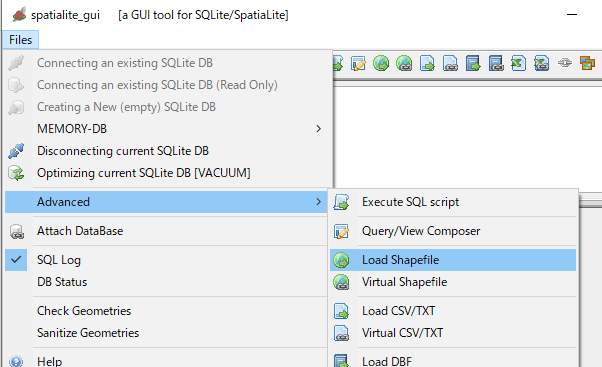This screenshot has height=367, width=602.
Task: Click the Virtual CSV/TXT toolbar icon
Action: click(x=450, y=63)
